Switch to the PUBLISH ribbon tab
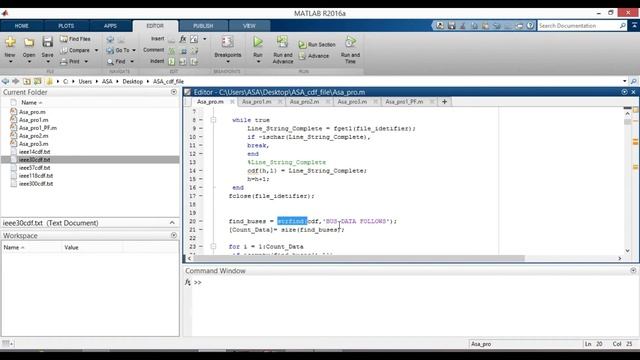 pos(203,26)
